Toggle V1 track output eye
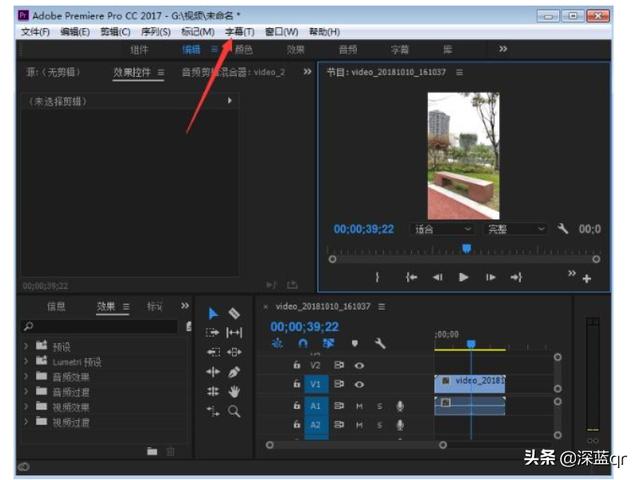 pyautogui.click(x=359, y=384)
